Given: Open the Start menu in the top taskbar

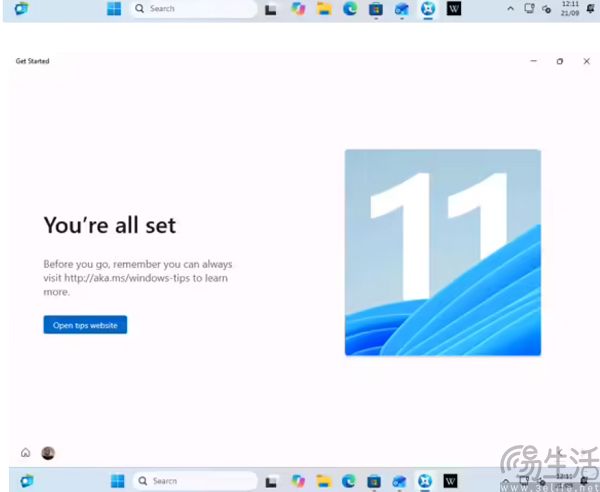Looking at the screenshot, I should 114,8.
